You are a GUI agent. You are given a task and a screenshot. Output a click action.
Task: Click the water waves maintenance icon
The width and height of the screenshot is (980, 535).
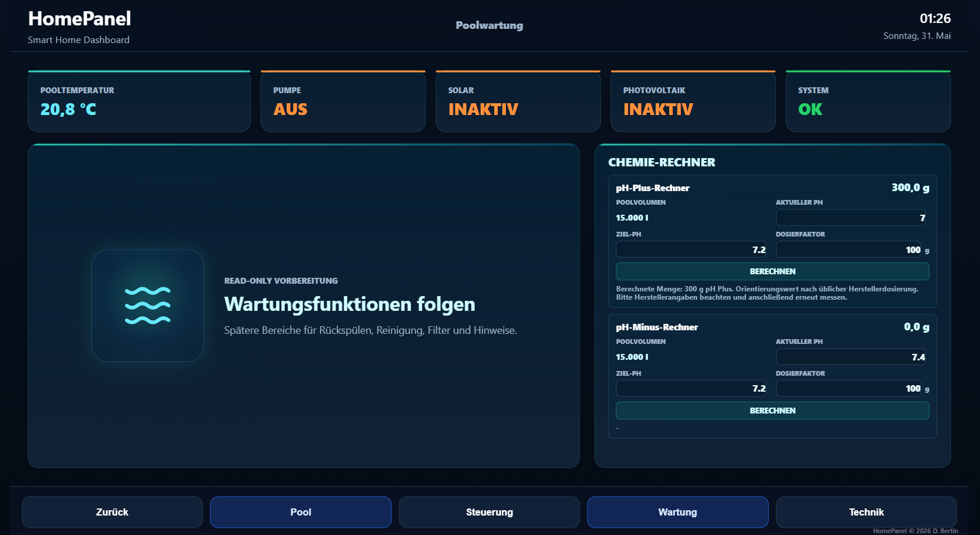[x=147, y=306]
